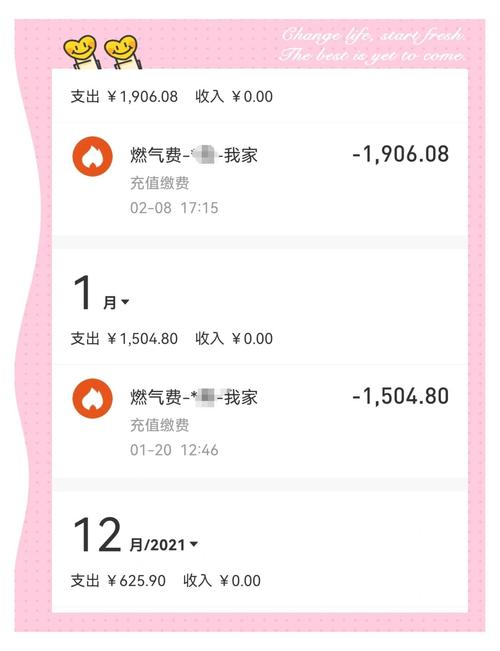Tap the 支出 ¥1,906.08 summary
The height and width of the screenshot is (651, 500).
coord(124,97)
